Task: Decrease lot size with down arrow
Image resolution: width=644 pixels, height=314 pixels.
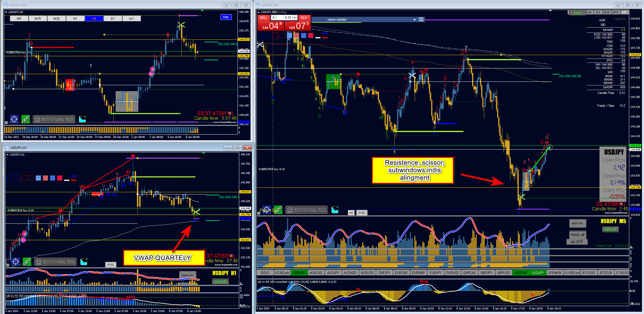Action: point(273,18)
